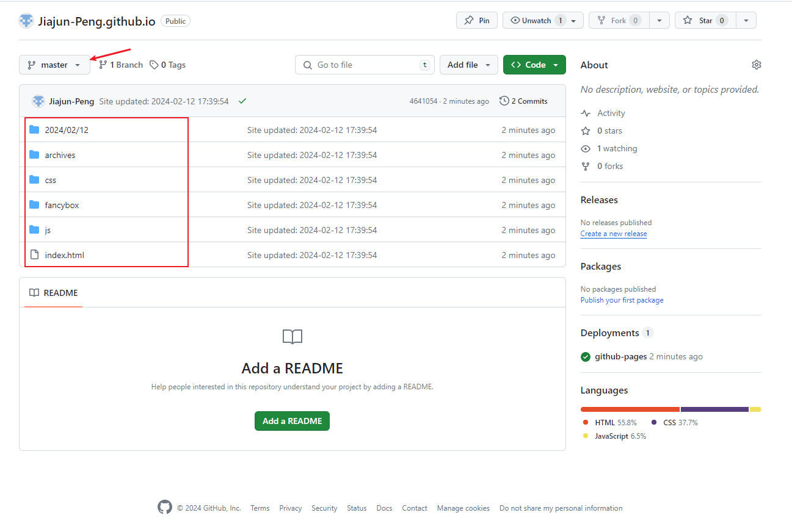The image size is (792, 532).
Task: Focus the Go to file search field
Action: (x=365, y=65)
